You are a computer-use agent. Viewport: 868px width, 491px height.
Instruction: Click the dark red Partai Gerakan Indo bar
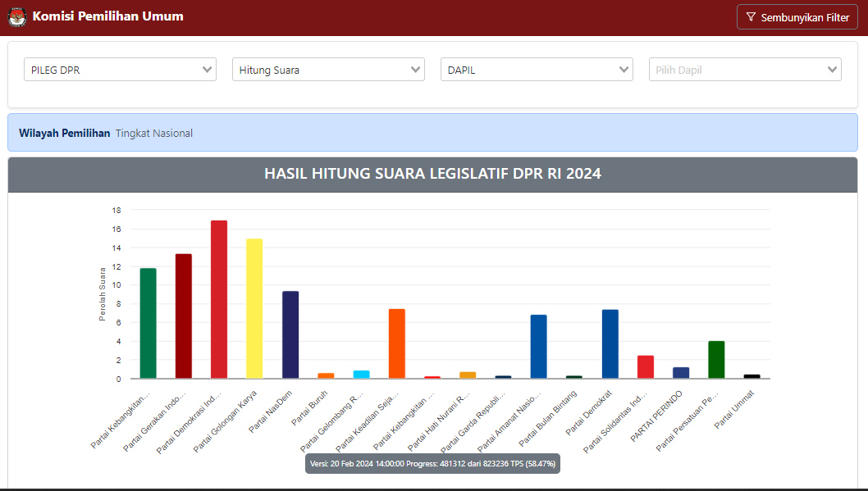[x=184, y=316]
